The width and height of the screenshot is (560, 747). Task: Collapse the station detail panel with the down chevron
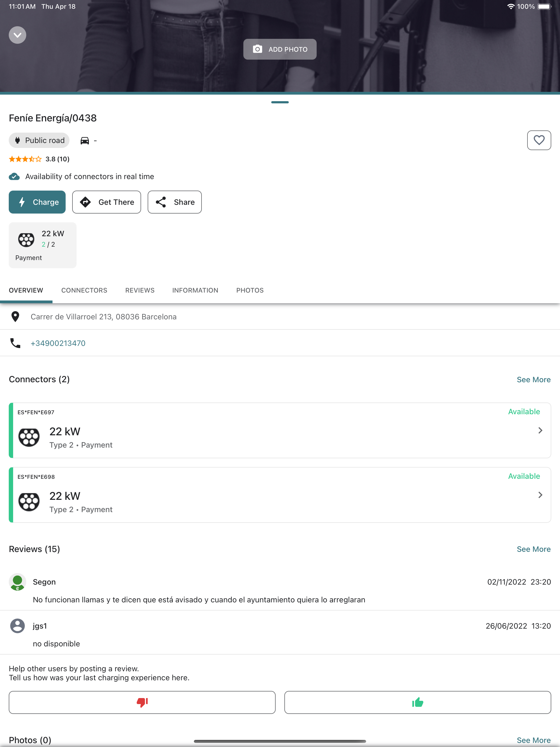point(17,35)
